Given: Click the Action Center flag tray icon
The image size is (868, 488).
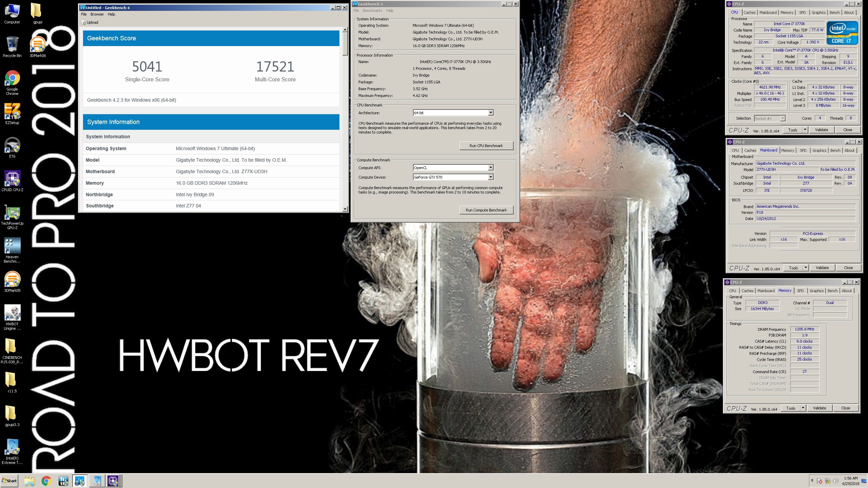Looking at the screenshot, I should click(820, 481).
